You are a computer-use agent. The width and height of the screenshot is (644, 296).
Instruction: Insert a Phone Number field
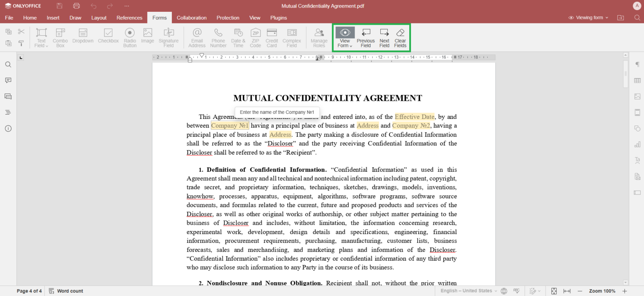(218, 38)
